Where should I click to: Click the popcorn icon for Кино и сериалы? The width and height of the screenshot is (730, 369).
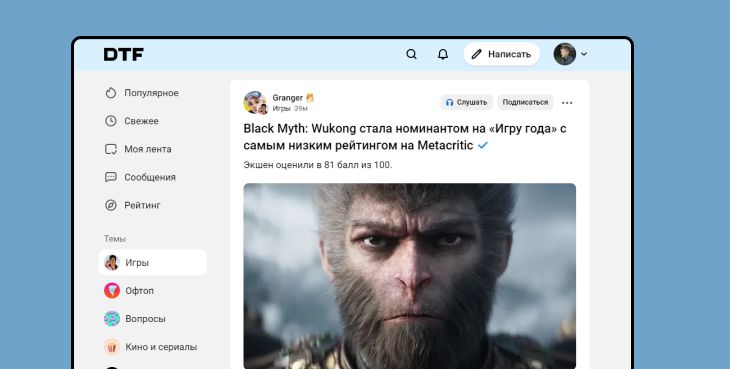pyautogui.click(x=112, y=347)
